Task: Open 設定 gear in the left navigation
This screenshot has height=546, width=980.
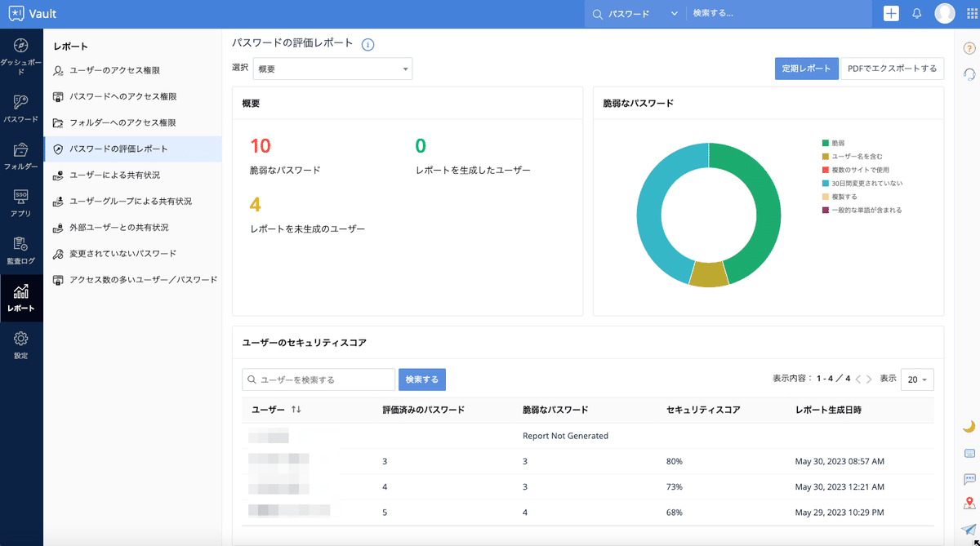Action: point(21,344)
